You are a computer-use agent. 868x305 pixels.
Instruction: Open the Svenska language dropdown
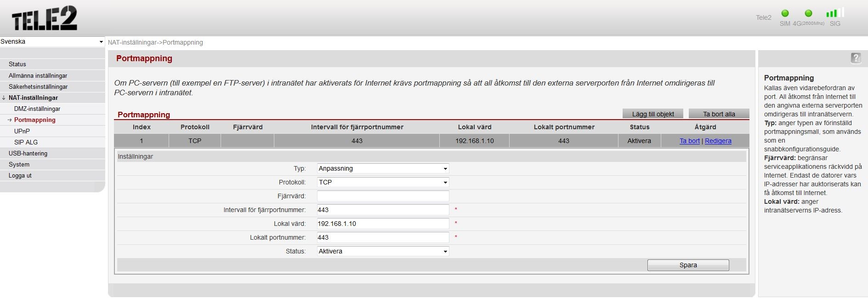click(x=52, y=41)
